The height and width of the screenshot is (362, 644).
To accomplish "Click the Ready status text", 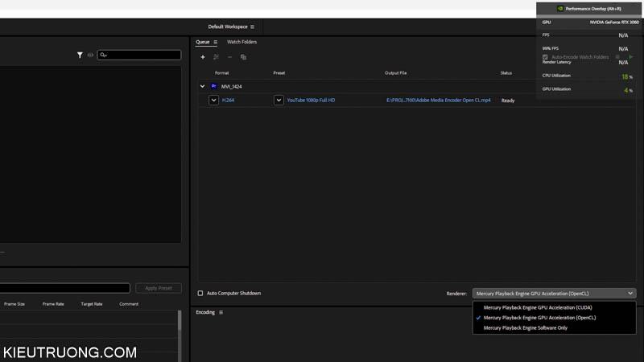I will pos(508,101).
